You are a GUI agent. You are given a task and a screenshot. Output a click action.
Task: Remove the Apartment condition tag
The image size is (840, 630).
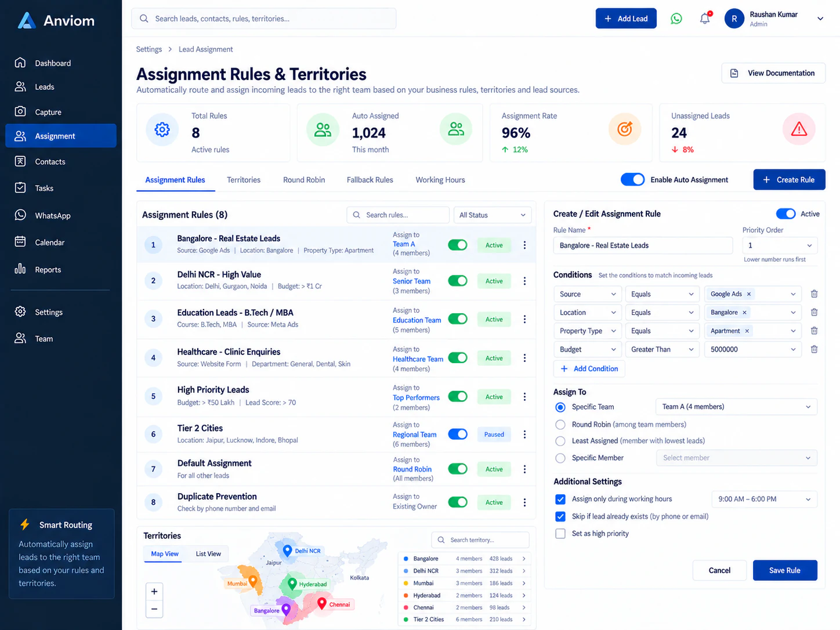pyautogui.click(x=747, y=331)
